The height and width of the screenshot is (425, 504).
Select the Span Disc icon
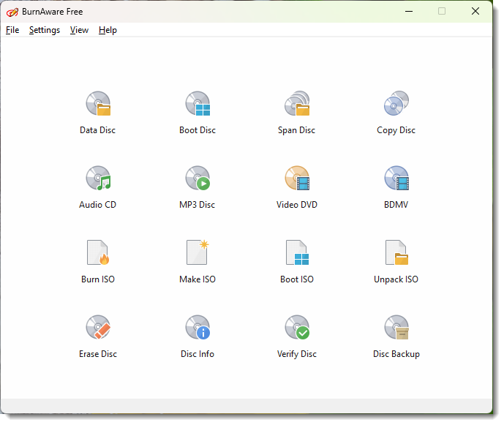click(297, 103)
